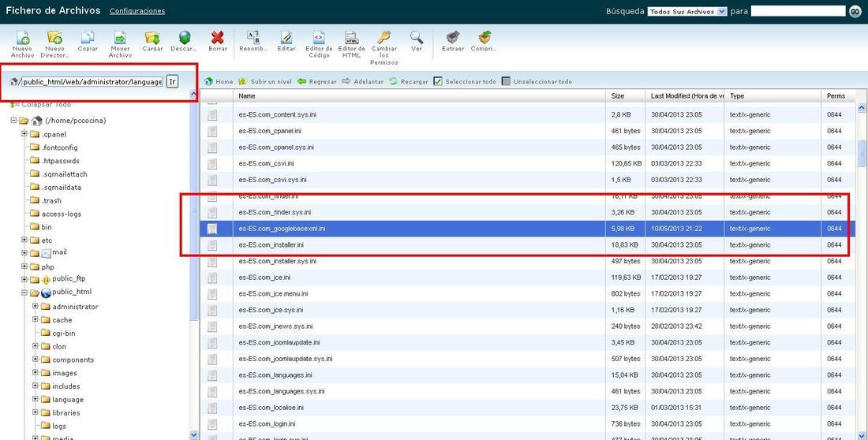The height and width of the screenshot is (440, 868).
Task: Open the Editor de HTML
Action: [x=351, y=38]
